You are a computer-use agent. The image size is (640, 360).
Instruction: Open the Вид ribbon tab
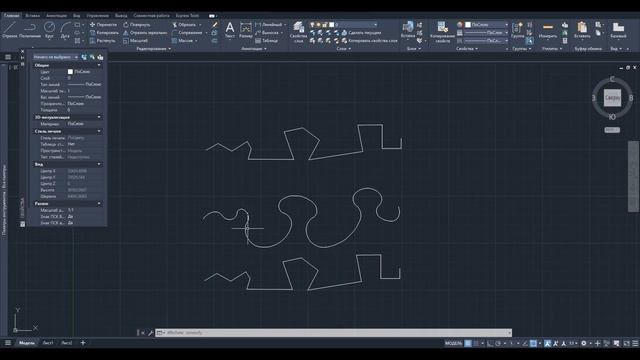[x=77, y=16]
